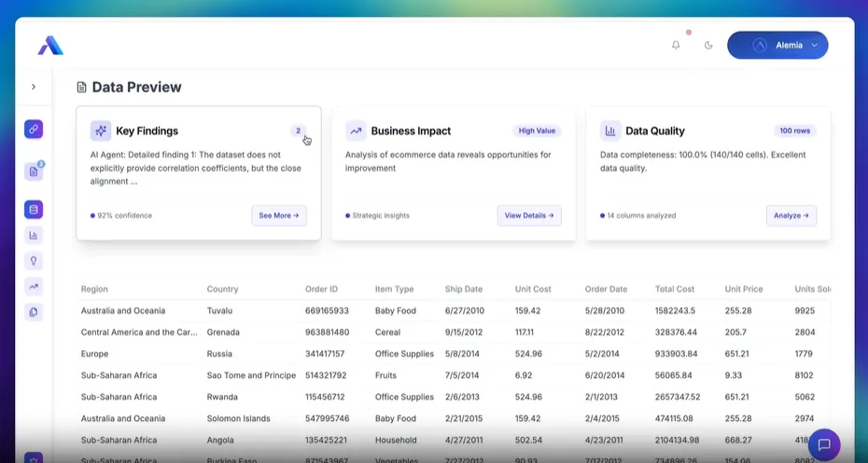Open the chat bubble button
Image resolution: width=868 pixels, height=463 pixels.
824,444
